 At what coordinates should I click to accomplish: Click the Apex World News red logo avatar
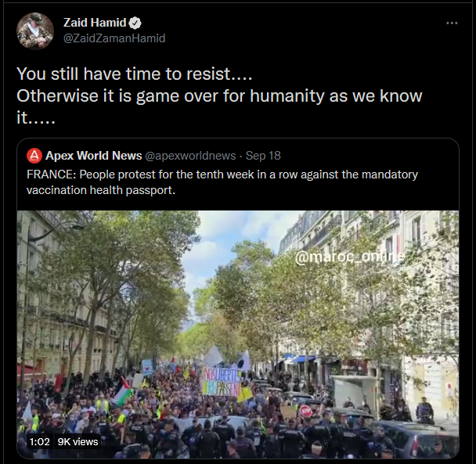pyautogui.click(x=34, y=156)
